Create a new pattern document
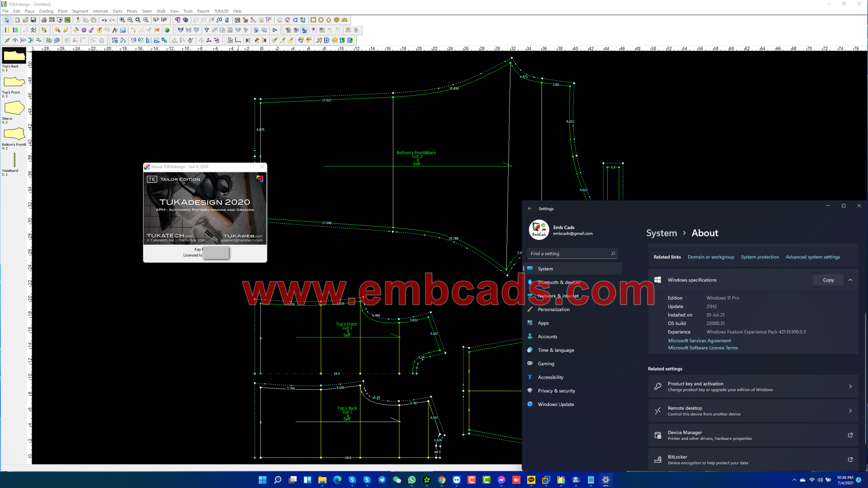The height and width of the screenshot is (488, 868). (18, 20)
